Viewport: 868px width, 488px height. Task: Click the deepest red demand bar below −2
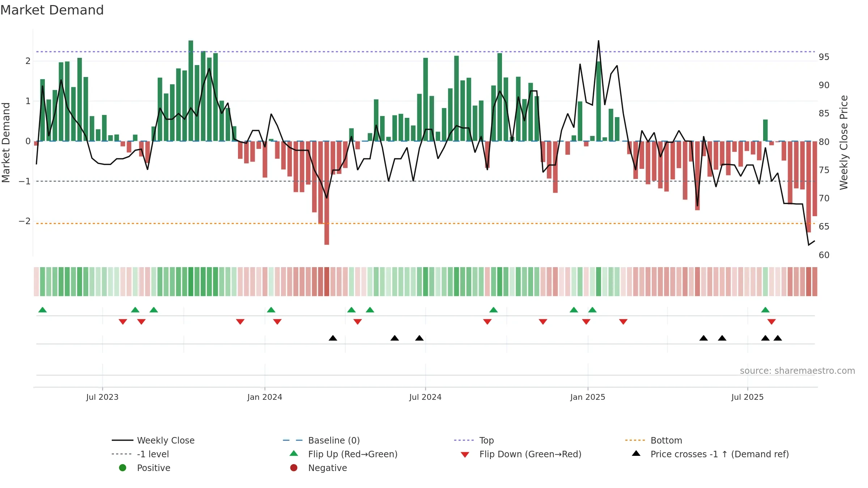click(327, 193)
